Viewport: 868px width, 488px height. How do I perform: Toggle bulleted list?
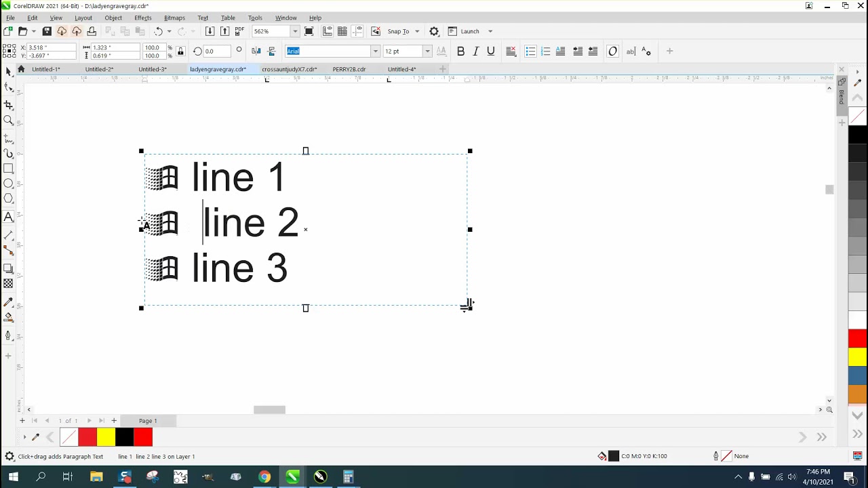[x=530, y=52]
